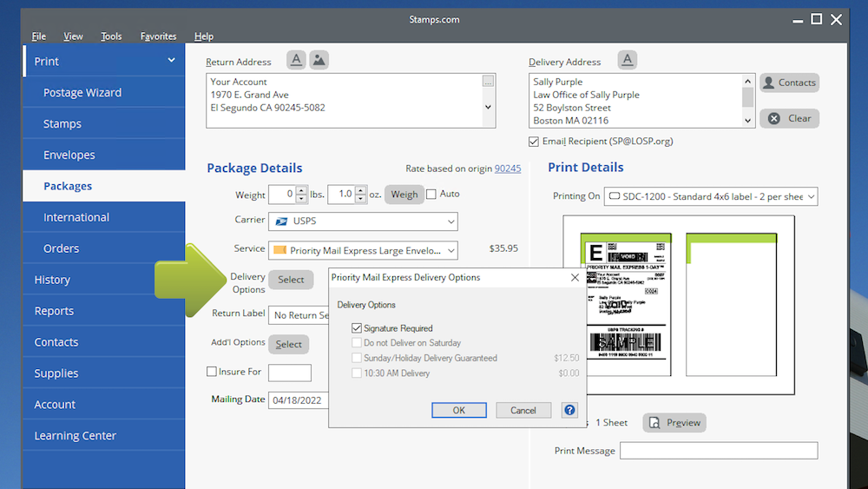Open the Carrier USPS dropdown

coord(363,221)
